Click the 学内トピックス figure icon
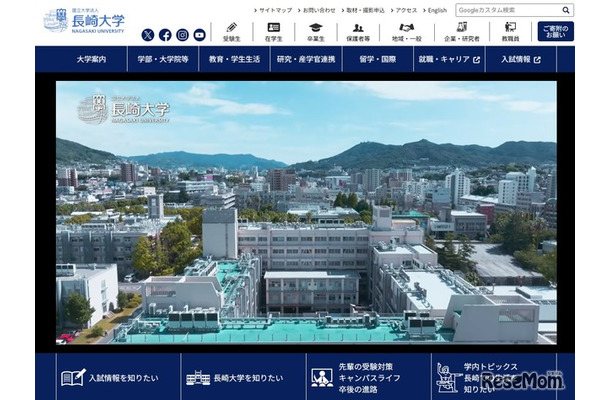Image resolution: width=610 pixels, height=400 pixels. [447, 377]
